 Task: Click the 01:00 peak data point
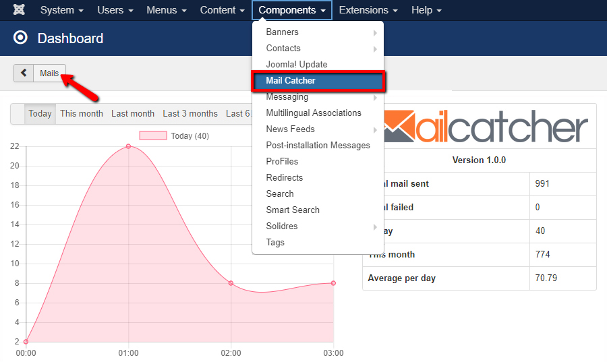click(x=128, y=146)
